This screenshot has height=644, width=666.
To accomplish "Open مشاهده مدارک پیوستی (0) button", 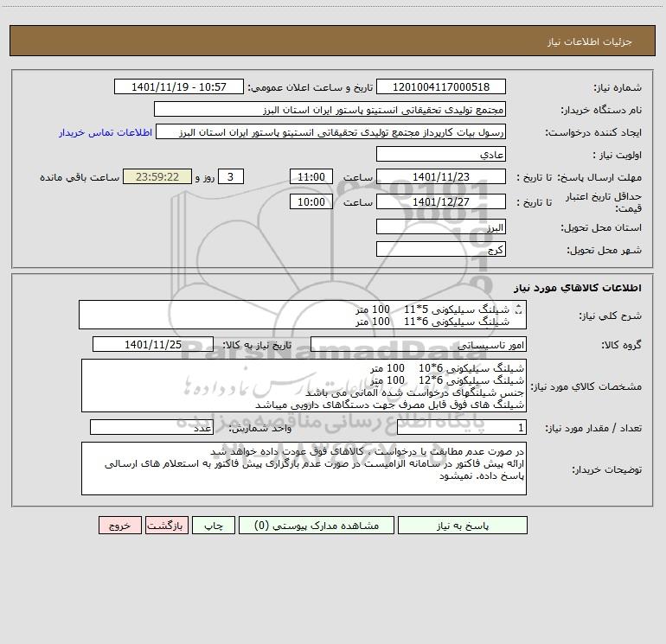I will 317,525.
